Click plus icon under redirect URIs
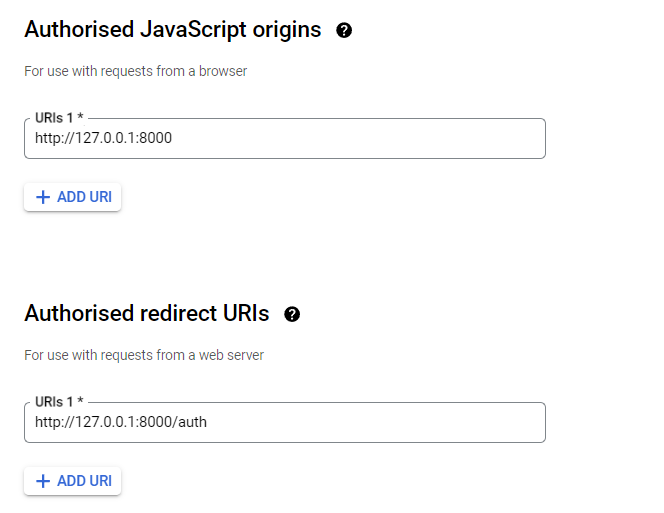Image resolution: width=664 pixels, height=513 pixels. click(43, 481)
